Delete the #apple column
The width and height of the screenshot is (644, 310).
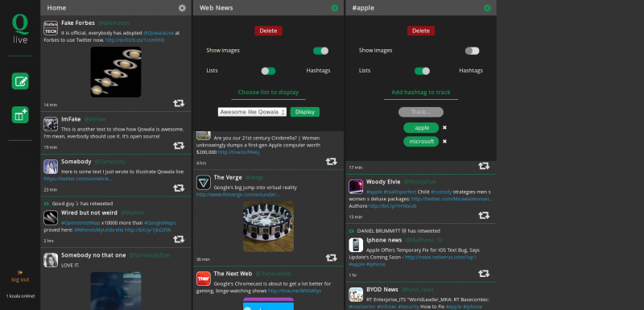[421, 31]
